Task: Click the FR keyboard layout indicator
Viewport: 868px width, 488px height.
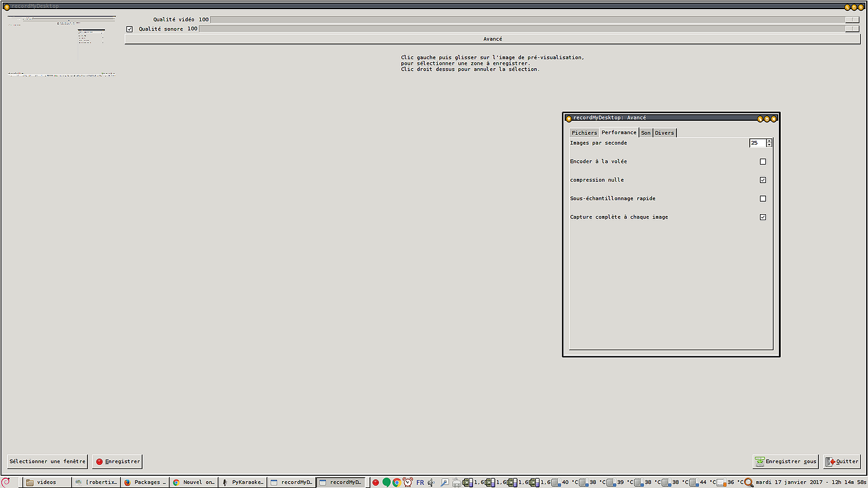Action: tap(420, 483)
